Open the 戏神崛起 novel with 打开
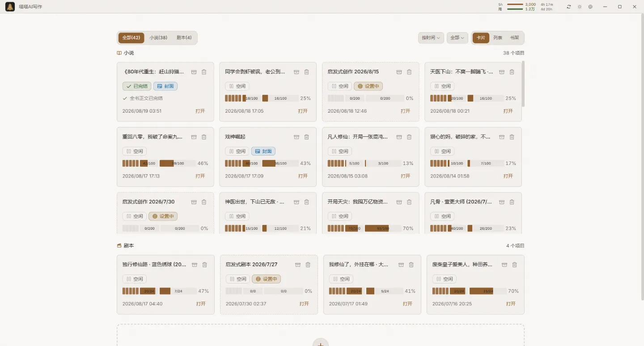The image size is (644, 346). point(303,176)
